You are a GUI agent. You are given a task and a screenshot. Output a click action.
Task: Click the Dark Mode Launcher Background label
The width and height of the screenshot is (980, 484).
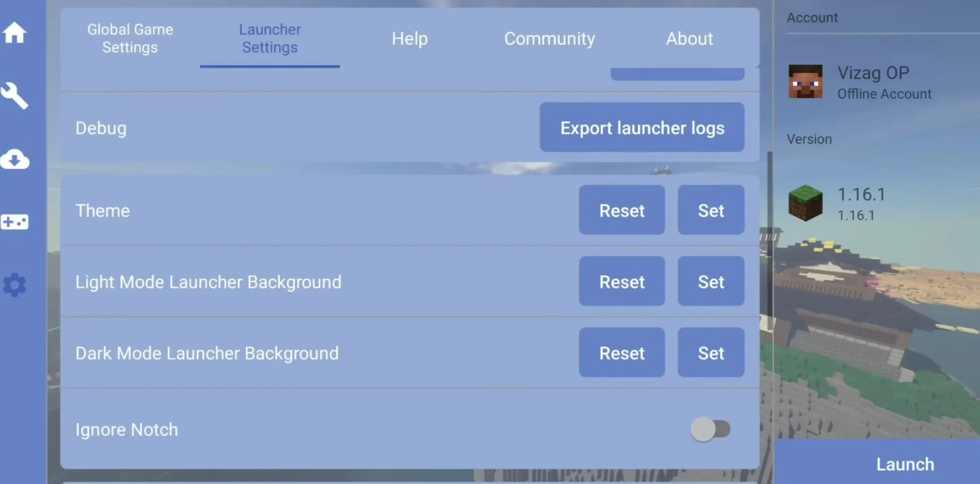pos(207,353)
